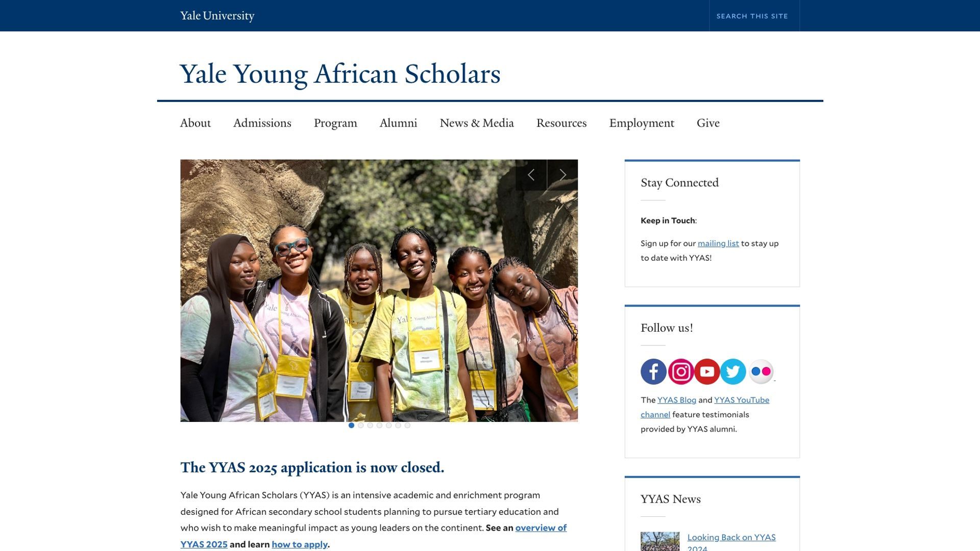Open the YYAS Facebook page icon
The width and height of the screenshot is (980, 551).
[653, 371]
